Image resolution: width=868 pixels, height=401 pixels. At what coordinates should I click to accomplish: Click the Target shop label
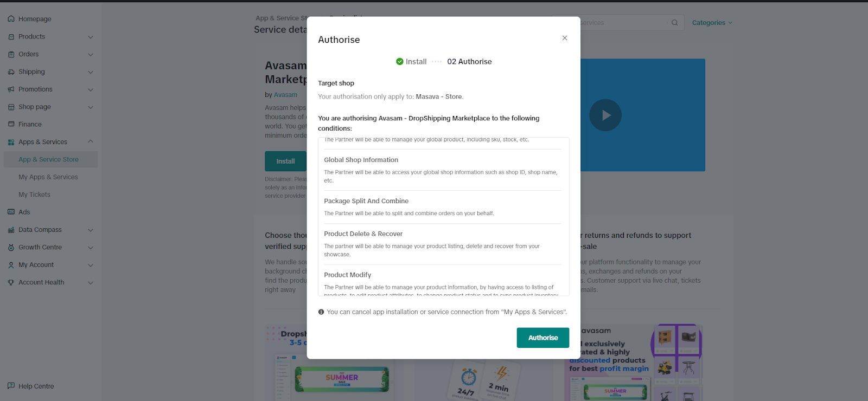pyautogui.click(x=336, y=83)
